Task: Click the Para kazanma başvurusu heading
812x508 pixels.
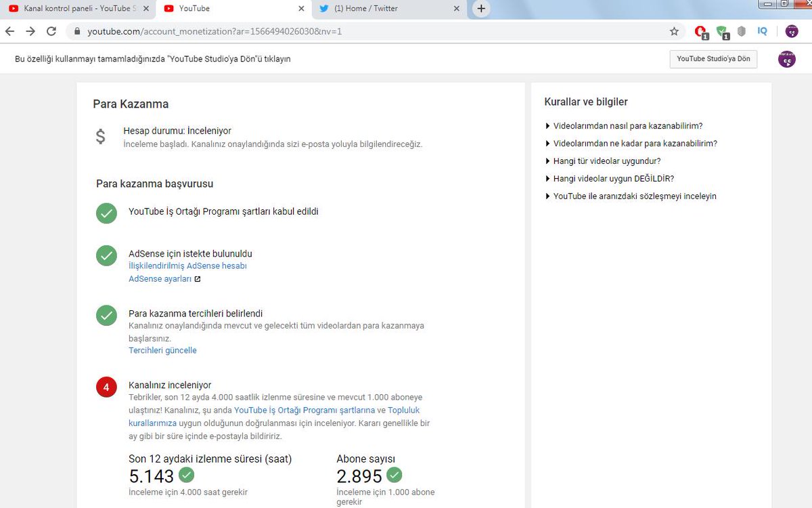Action: point(155,184)
